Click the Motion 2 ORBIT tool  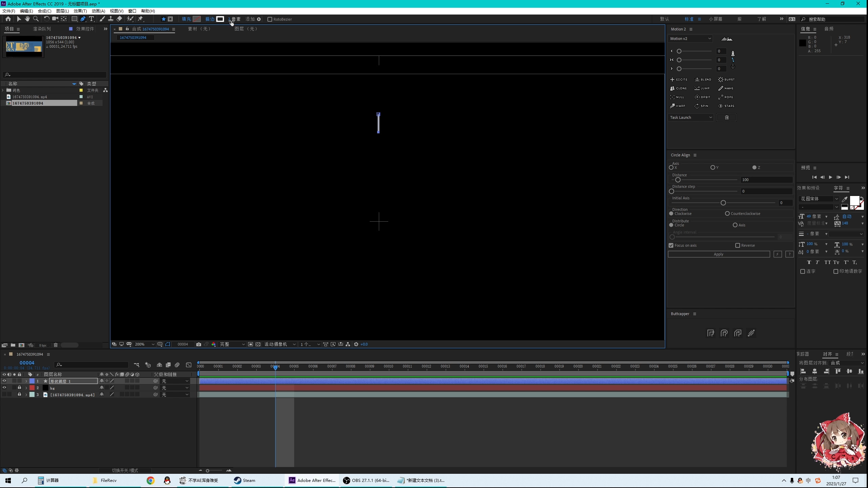pyautogui.click(x=702, y=97)
